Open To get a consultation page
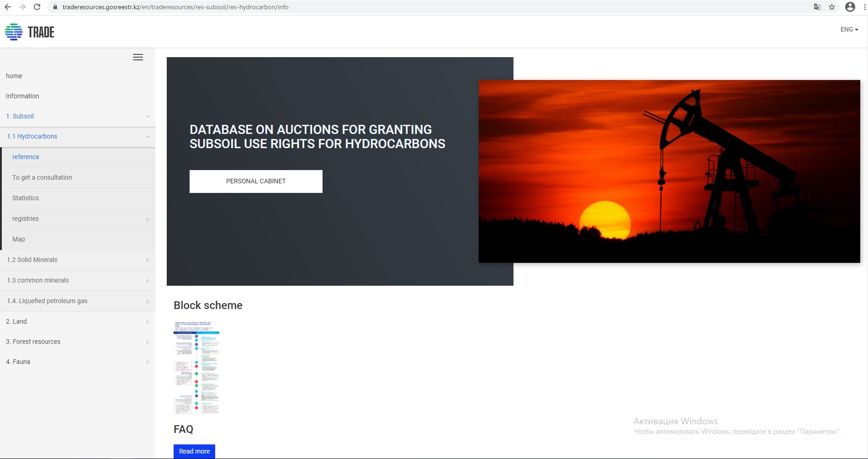This screenshot has height=459, width=868. 42,177
